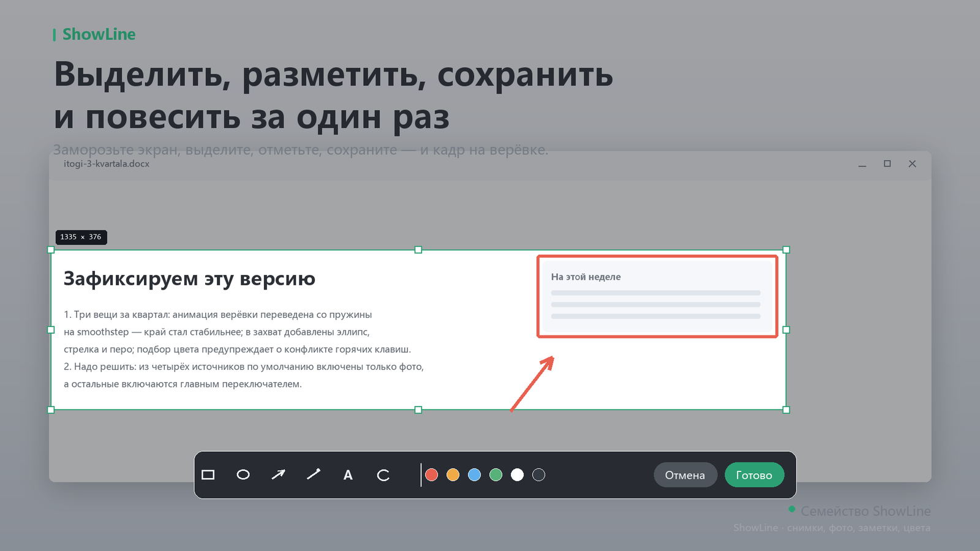980x551 pixels.
Task: Grab the top-left selection handle
Action: coord(51,250)
